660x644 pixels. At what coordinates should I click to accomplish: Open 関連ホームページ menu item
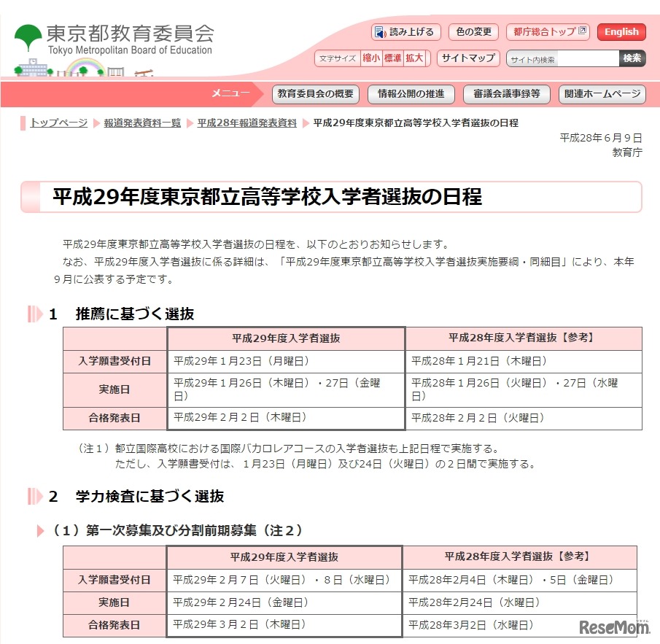coord(602,94)
